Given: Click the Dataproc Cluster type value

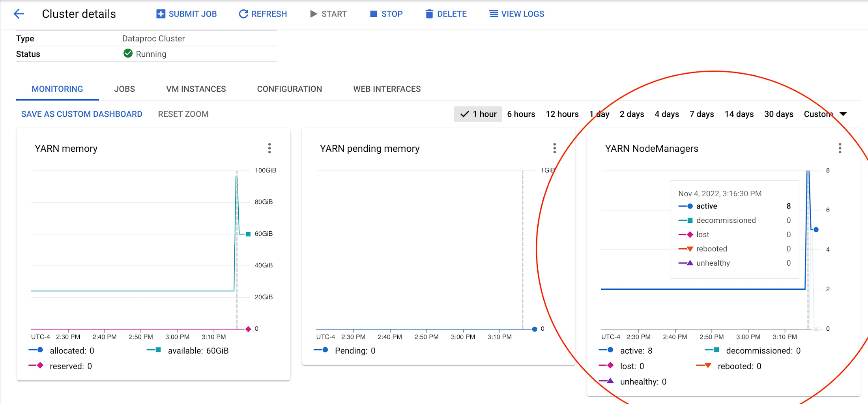Looking at the screenshot, I should [153, 39].
